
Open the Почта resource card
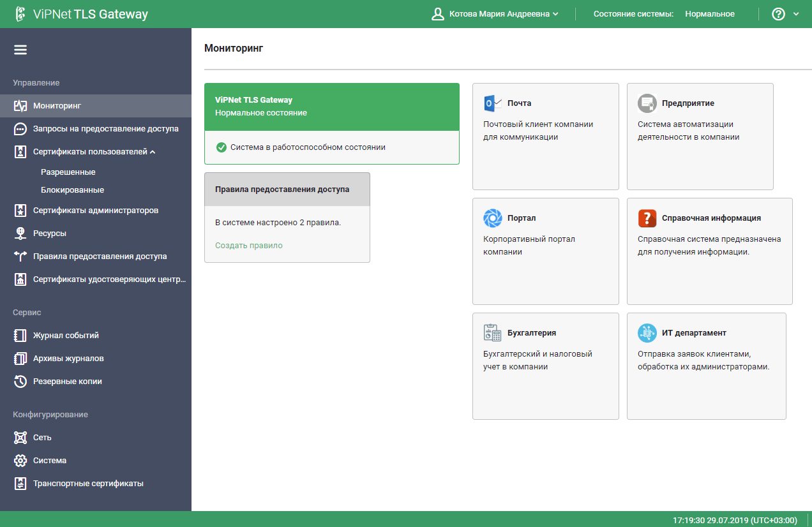(546, 137)
